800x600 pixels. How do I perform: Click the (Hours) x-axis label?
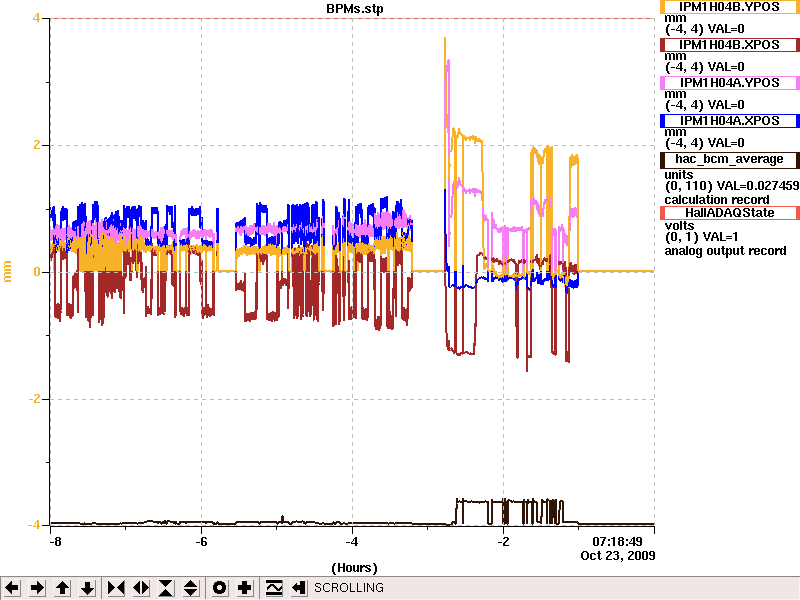point(355,568)
